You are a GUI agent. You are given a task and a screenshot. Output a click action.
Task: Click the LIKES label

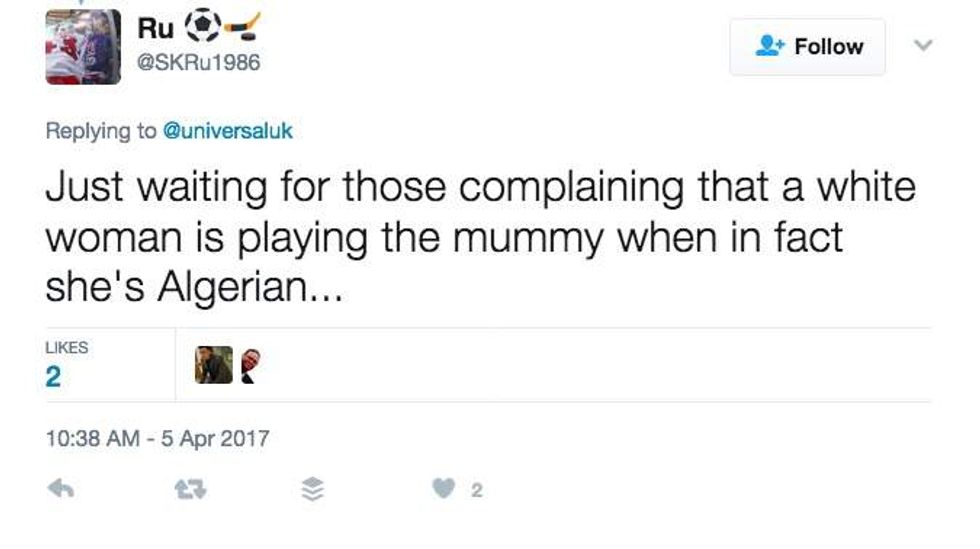tap(67, 347)
